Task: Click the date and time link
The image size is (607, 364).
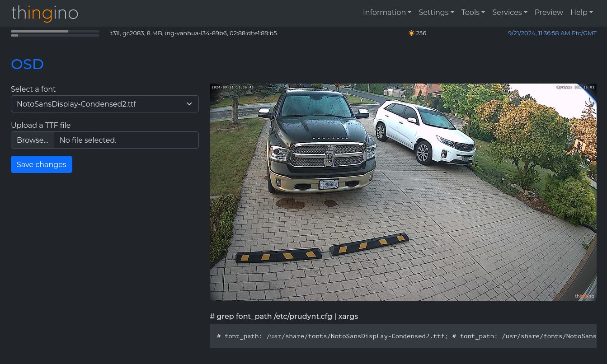Action: click(552, 33)
